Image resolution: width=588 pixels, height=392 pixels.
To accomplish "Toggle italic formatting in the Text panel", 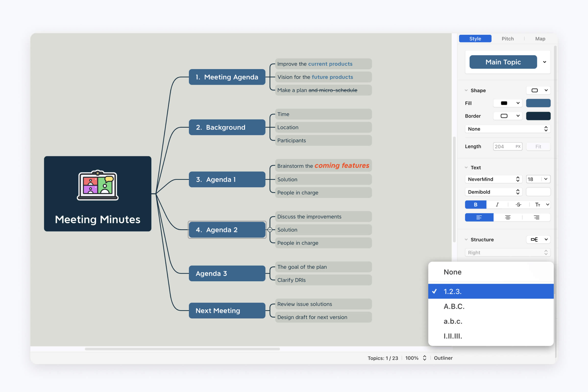I will tap(497, 205).
